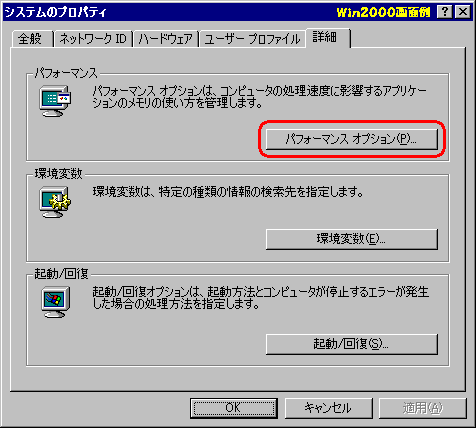Go to the ユーザー プロファイル tab
Viewport: 476px width, 428px height.
click(252, 39)
